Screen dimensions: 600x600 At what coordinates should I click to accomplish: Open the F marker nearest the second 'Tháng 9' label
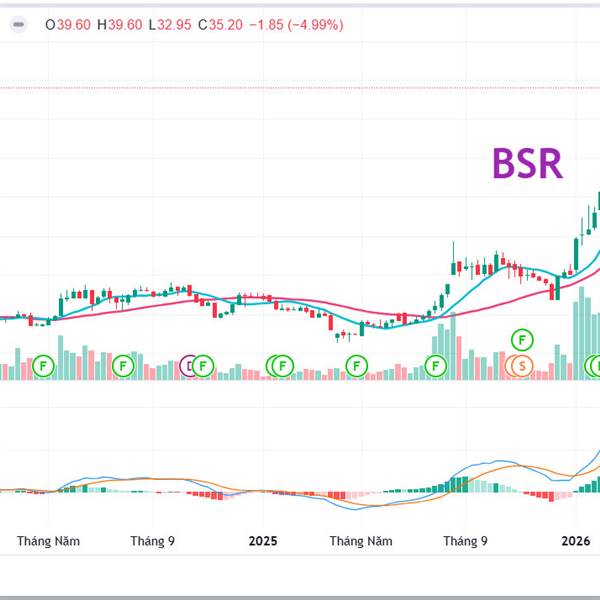pyautogui.click(x=435, y=366)
